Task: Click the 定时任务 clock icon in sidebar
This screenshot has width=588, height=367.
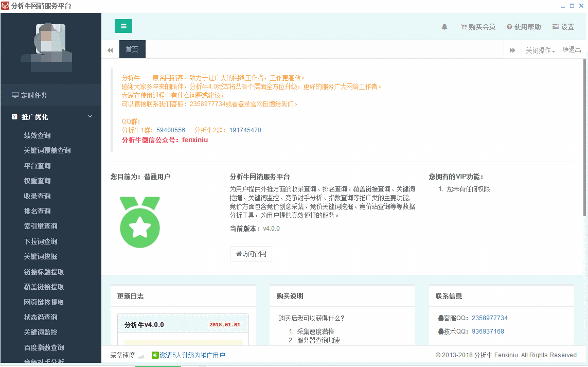Action: 15,95
